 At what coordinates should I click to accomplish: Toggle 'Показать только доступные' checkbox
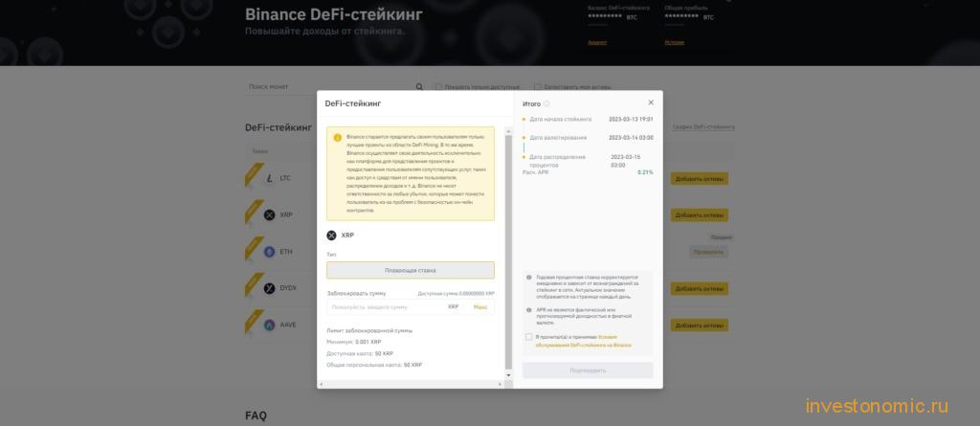coord(438,87)
